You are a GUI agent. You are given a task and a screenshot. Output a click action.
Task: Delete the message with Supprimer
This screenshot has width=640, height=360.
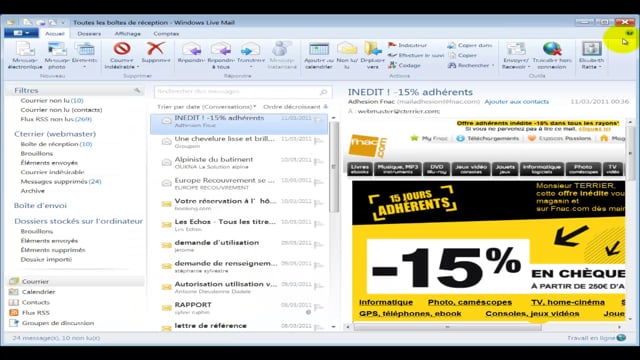156,49
